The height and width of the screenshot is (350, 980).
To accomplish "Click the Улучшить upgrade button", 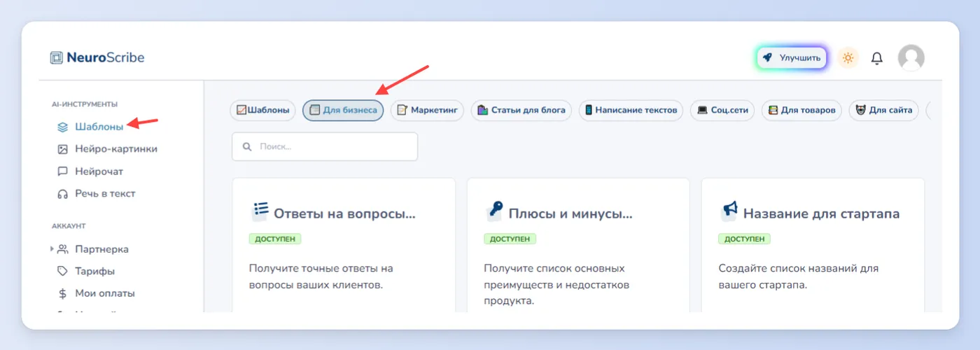I will pyautogui.click(x=792, y=57).
